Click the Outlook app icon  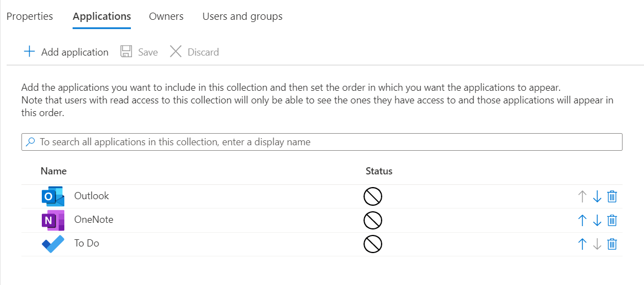[53, 196]
